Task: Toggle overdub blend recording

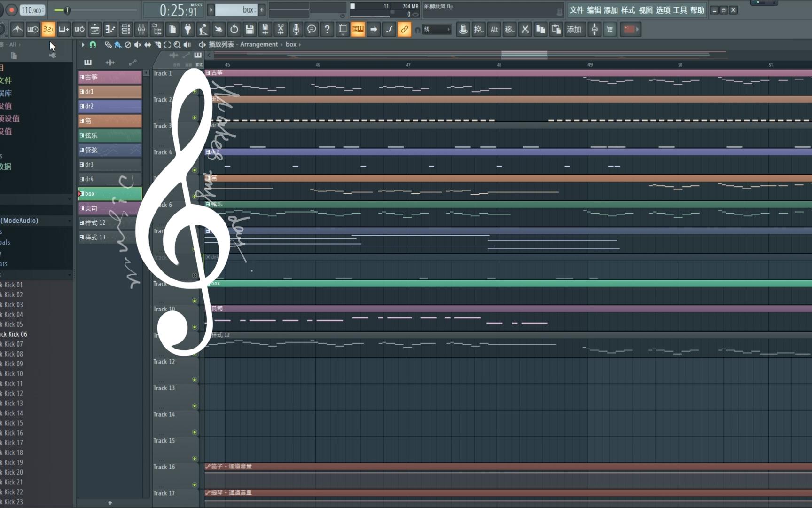Action: click(x=64, y=30)
